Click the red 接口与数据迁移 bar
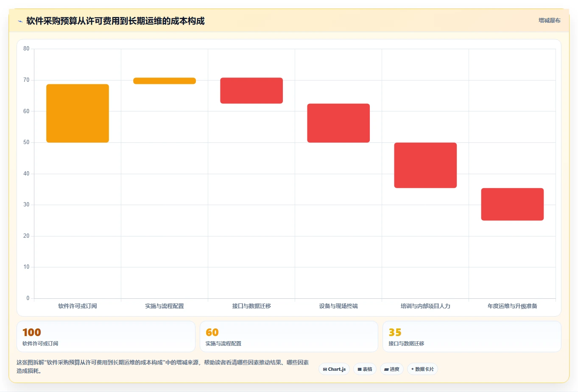The image size is (578, 392). tap(251, 90)
